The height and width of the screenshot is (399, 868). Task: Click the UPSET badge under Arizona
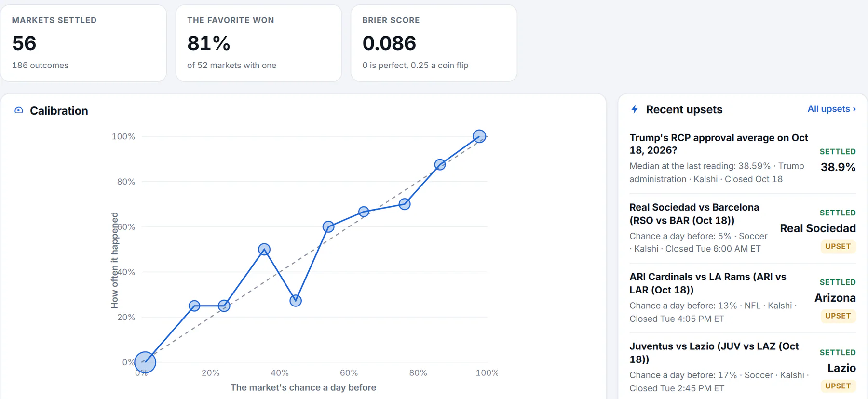838,316
